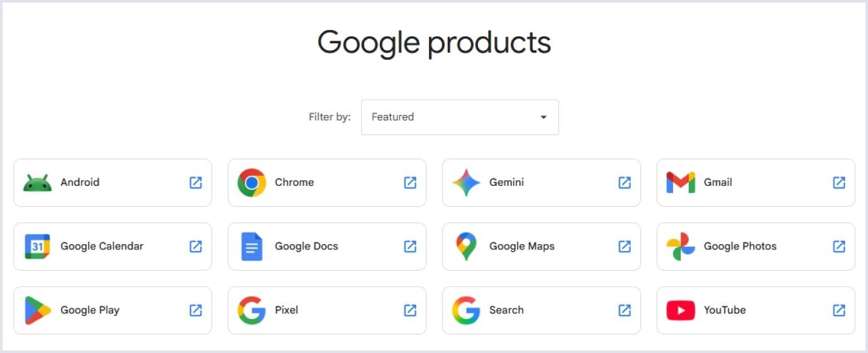Click the external link icon for YouTube
868x353 pixels.
tap(839, 310)
